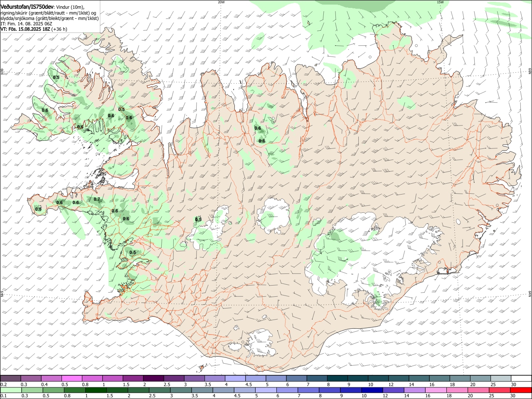Image resolution: width=532 pixels, height=399 pixels.
Task: Select the pale green 0.1 swatch in bottom legend row
Action: tap(11, 390)
